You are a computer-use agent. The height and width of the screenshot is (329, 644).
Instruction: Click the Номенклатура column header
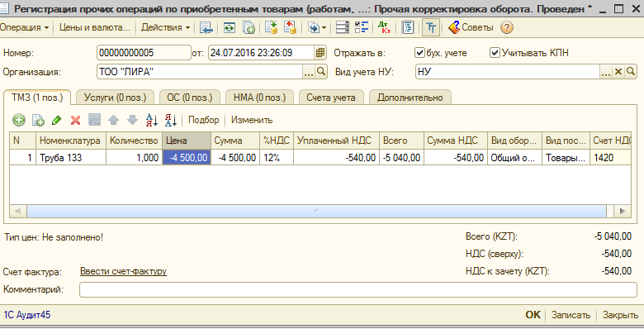[71, 141]
